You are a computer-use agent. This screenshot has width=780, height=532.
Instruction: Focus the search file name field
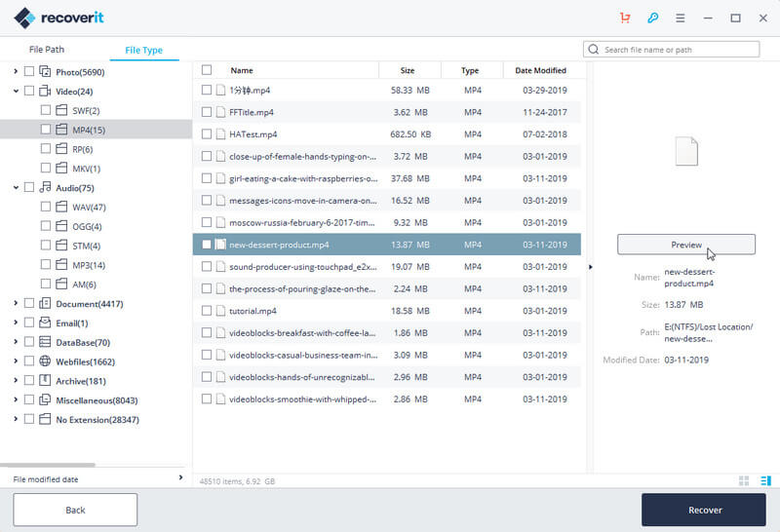tap(672, 50)
